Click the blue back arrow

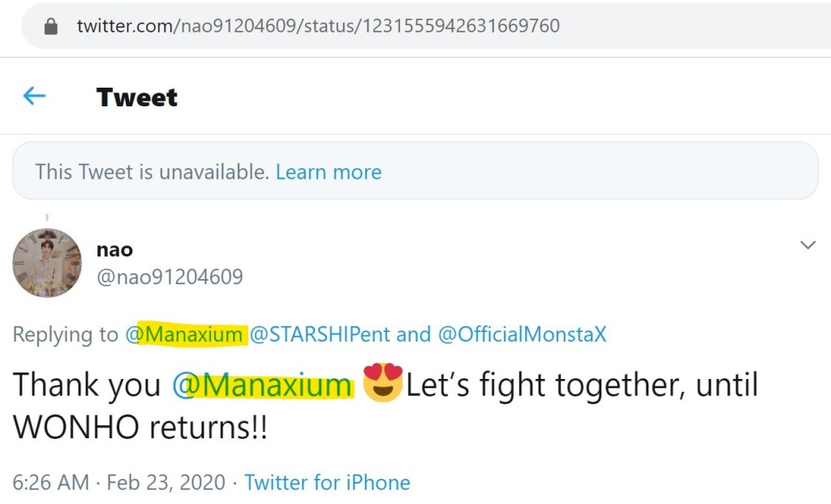(x=34, y=97)
